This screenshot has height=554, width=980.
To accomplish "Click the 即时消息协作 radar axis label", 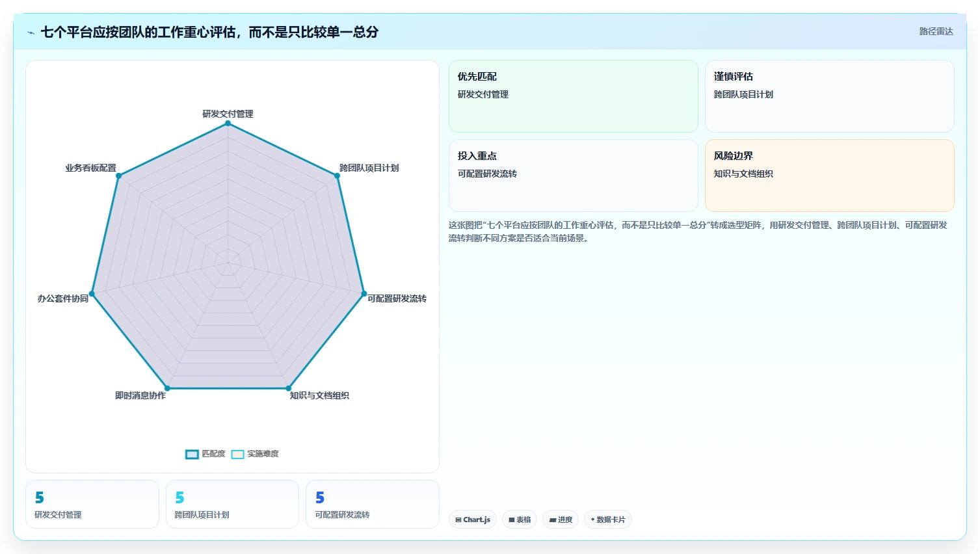I will pos(140,395).
